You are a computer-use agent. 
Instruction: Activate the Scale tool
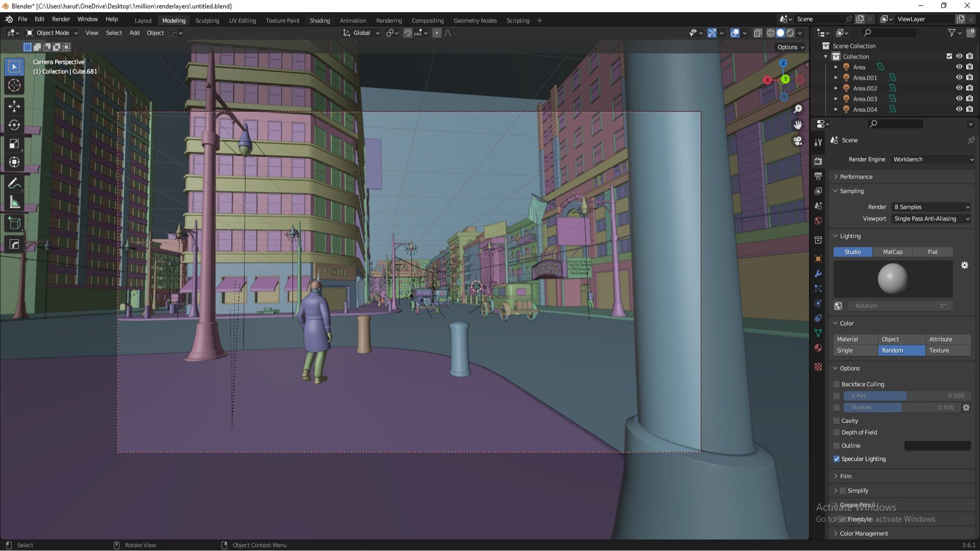[x=14, y=144]
